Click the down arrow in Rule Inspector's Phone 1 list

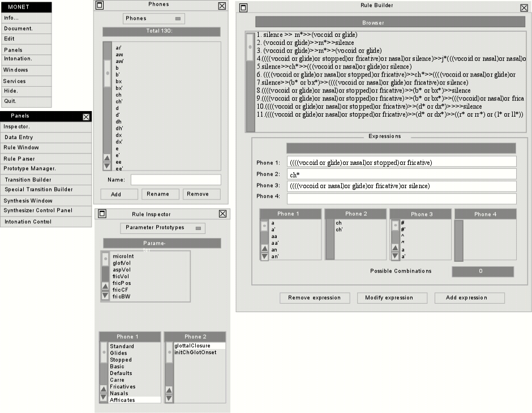(104, 397)
